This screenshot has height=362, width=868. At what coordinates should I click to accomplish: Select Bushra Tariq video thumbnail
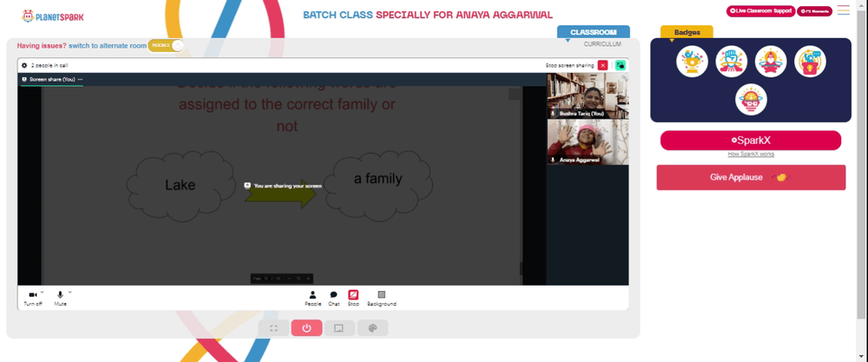pyautogui.click(x=588, y=95)
